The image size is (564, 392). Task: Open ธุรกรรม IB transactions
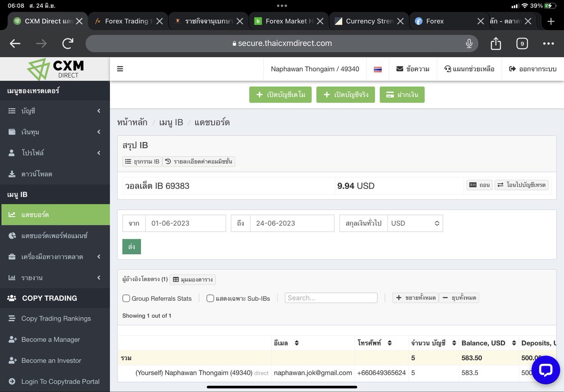point(142,161)
